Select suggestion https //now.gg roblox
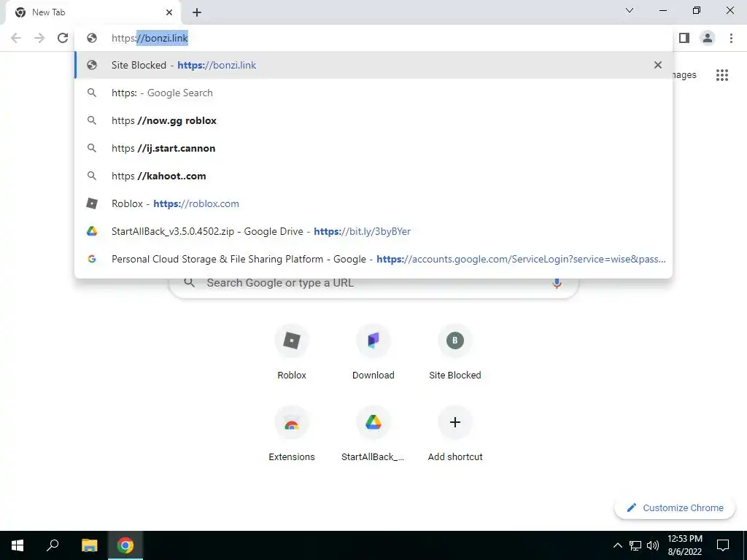The image size is (747, 560). coord(373,120)
